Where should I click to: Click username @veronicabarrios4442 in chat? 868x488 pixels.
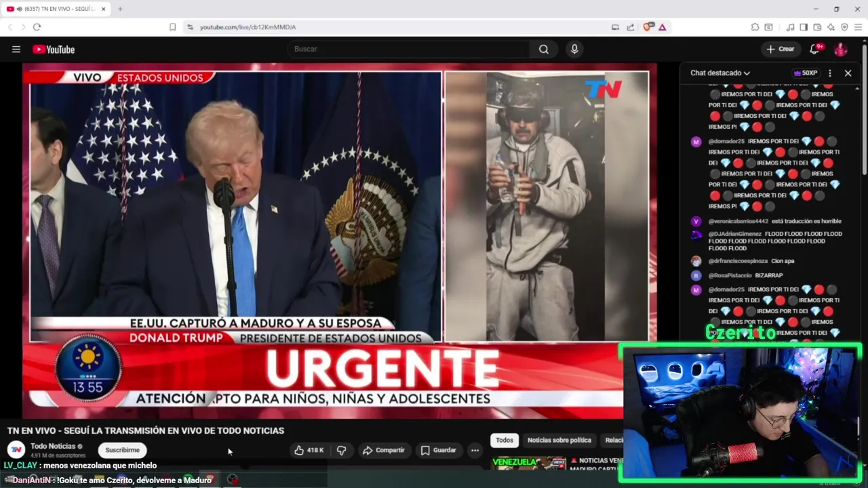click(738, 221)
